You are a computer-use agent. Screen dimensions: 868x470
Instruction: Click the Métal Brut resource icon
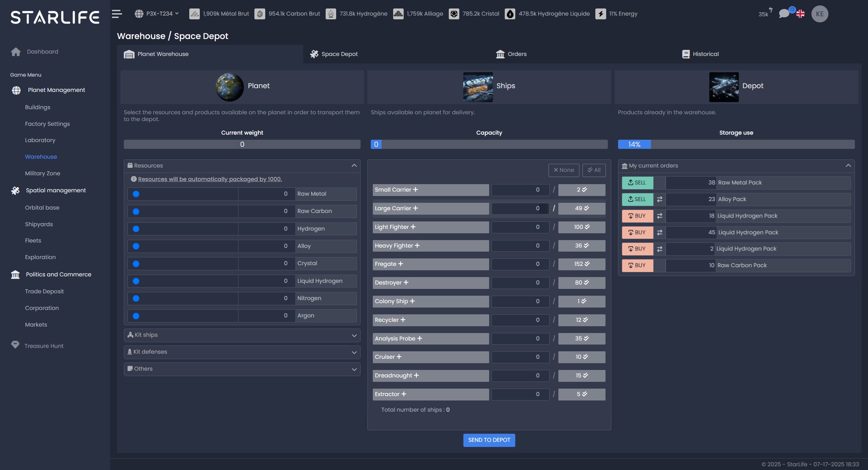(x=194, y=14)
